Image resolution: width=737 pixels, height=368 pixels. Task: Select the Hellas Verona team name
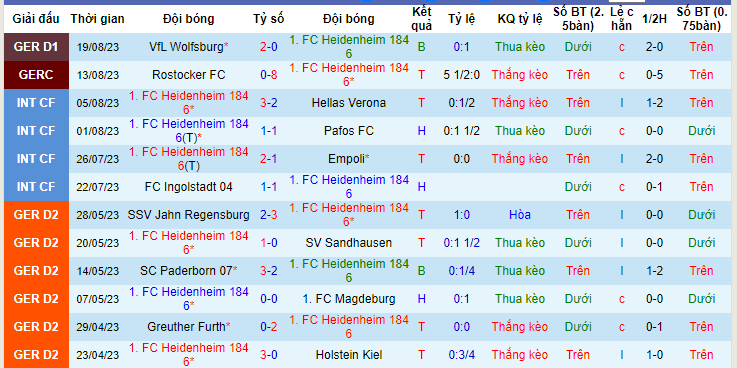tap(349, 103)
